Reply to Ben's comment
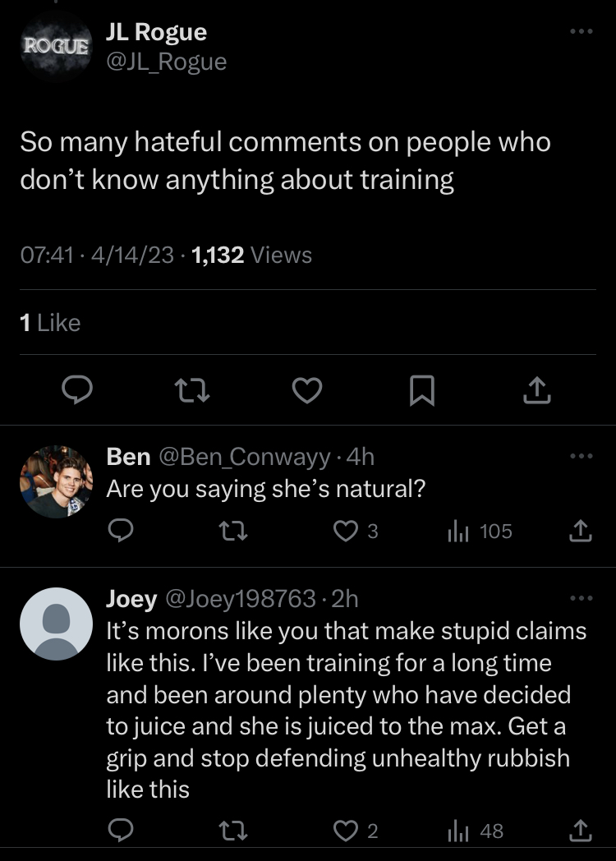Image resolution: width=616 pixels, height=861 pixels. click(x=121, y=532)
